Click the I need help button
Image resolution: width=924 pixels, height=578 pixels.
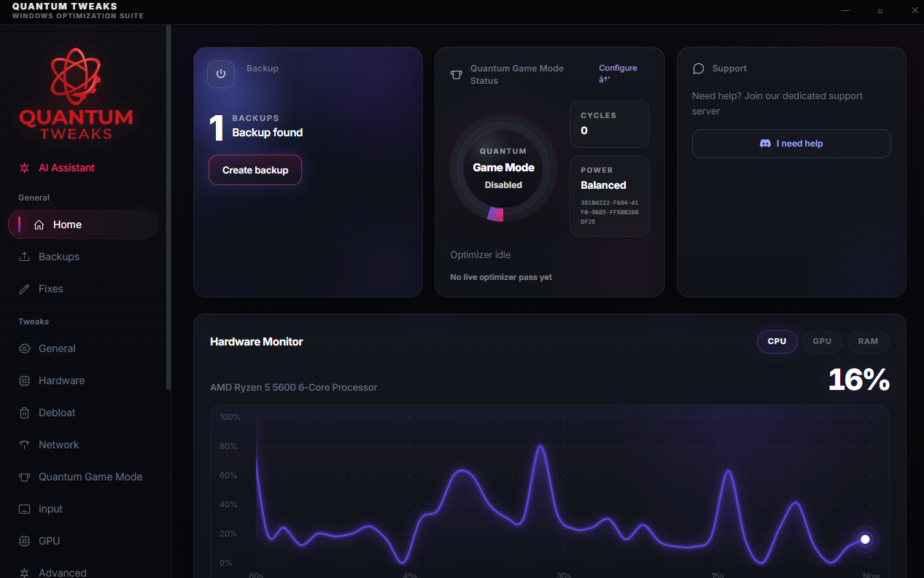(x=791, y=144)
